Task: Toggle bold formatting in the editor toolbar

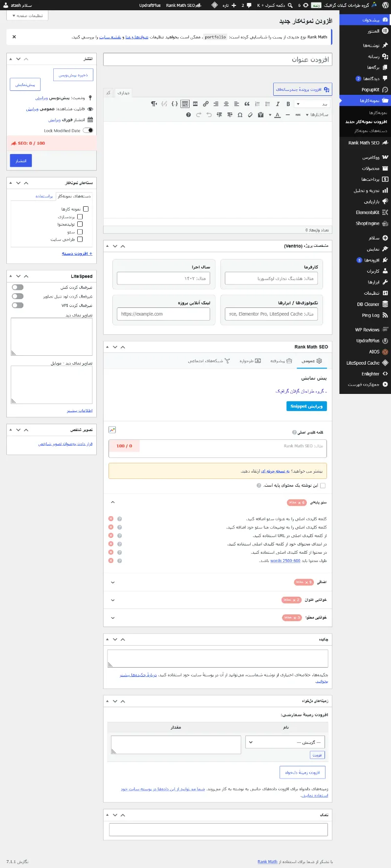Action: [x=288, y=104]
